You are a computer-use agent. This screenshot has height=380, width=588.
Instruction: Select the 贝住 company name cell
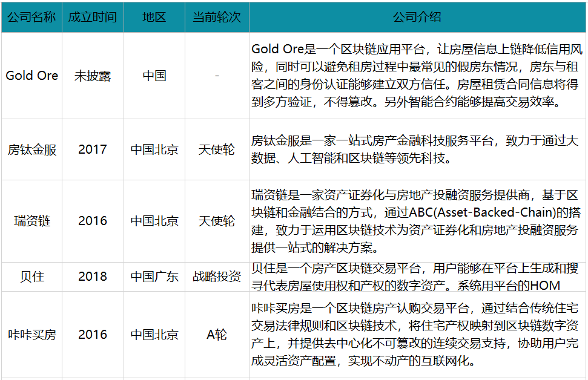[x=31, y=277]
